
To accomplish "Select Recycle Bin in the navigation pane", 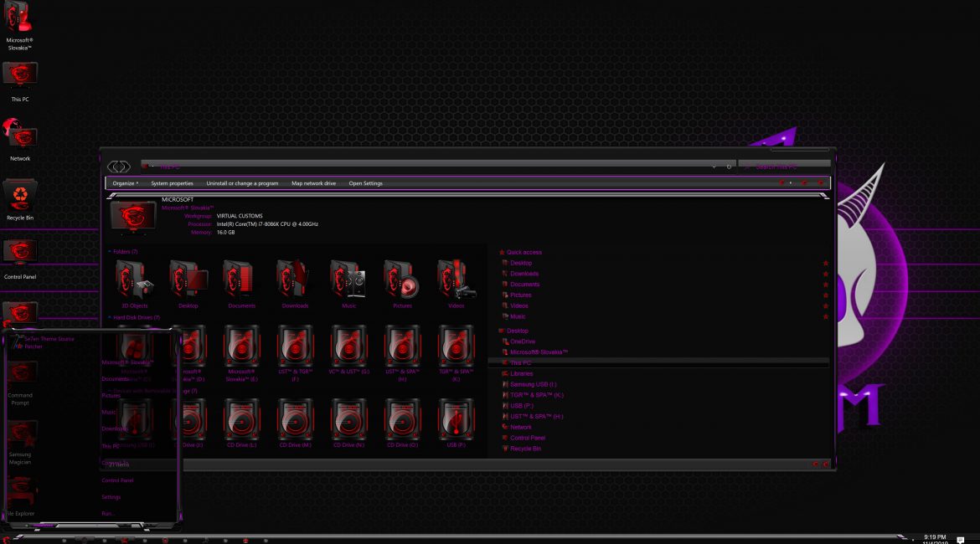I will click(525, 449).
